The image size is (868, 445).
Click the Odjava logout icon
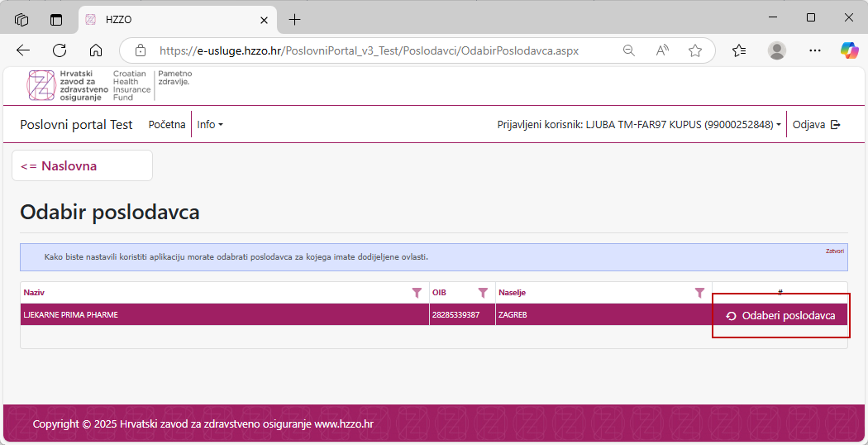[x=835, y=125]
